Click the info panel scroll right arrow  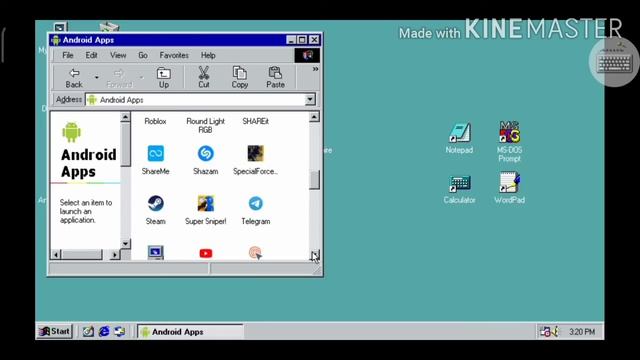115,255
